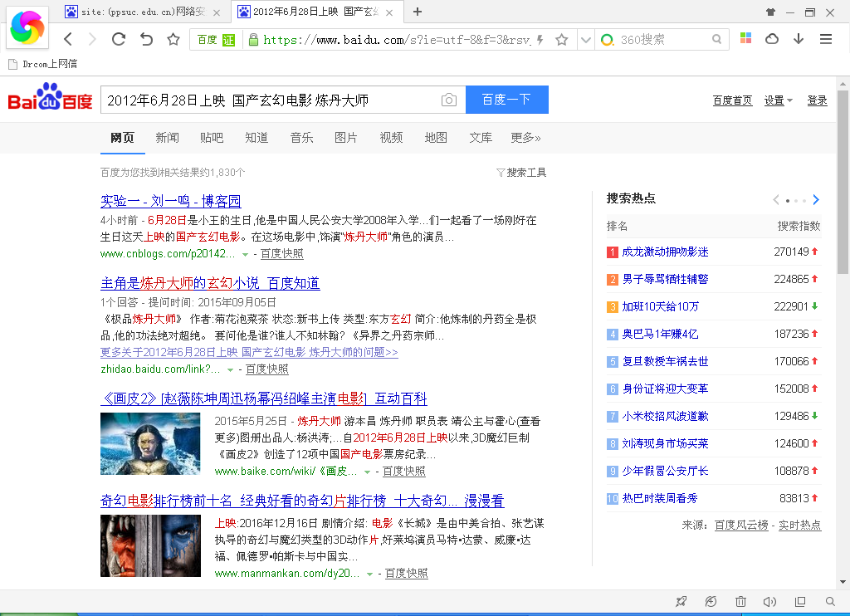Screen dimensions: 850x616
Task: Click the star icon inside the address bar
Action: click(562, 40)
